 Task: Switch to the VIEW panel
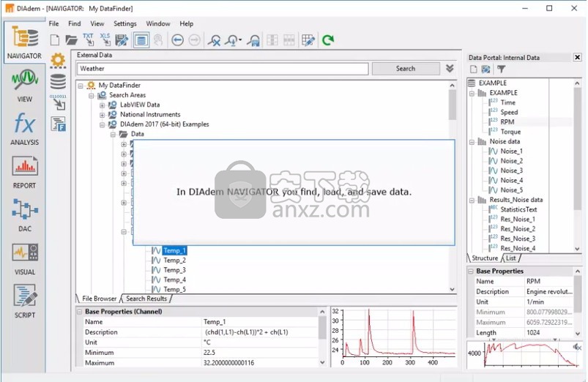click(24, 86)
